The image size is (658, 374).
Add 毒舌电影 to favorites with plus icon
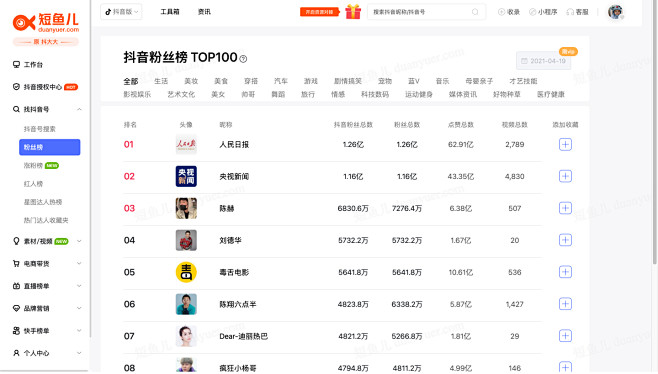[x=565, y=272]
